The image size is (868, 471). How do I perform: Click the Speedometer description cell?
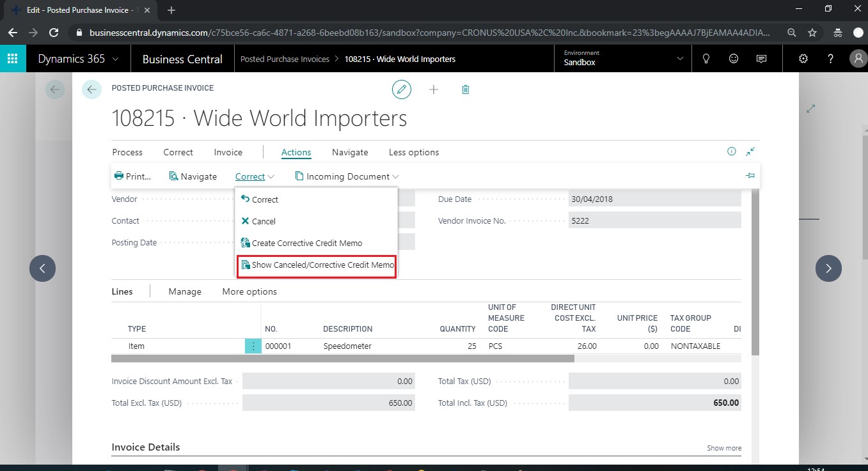347,346
